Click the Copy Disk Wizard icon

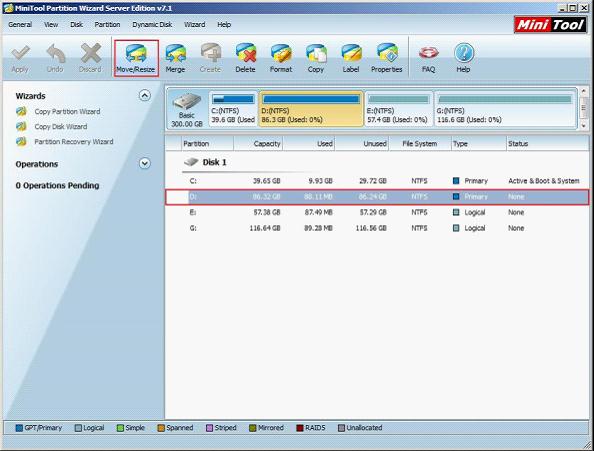(x=21, y=126)
